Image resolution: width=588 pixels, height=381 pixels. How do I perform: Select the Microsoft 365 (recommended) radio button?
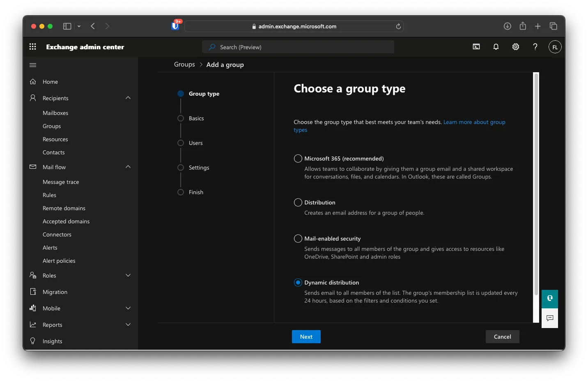point(298,158)
